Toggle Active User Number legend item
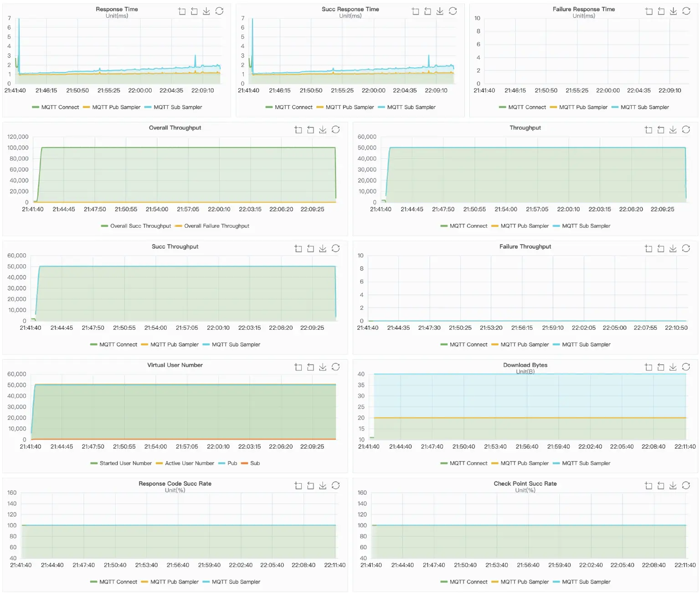Screen dimensions: 700x594 189,463
